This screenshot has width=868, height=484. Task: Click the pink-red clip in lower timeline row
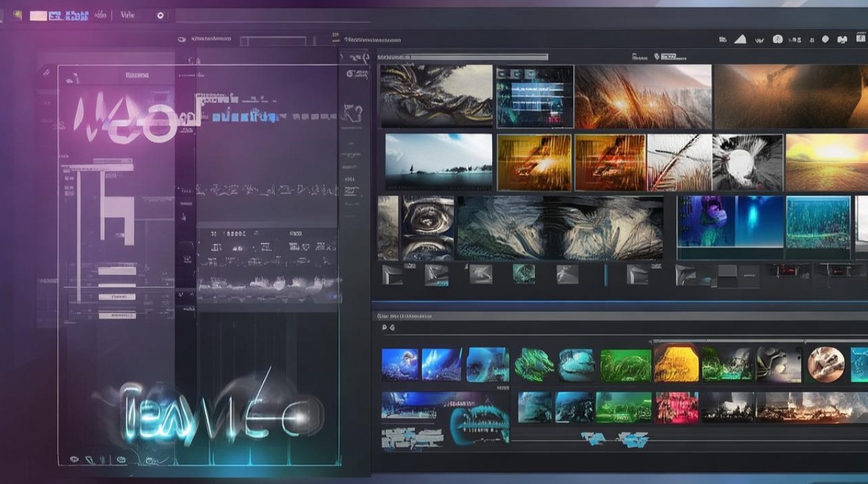[x=677, y=407]
